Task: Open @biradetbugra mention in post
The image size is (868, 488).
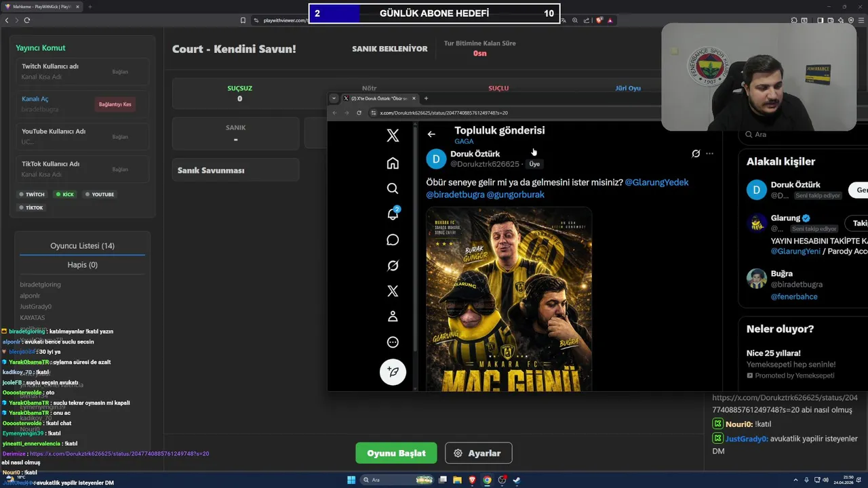Action: 455,195
